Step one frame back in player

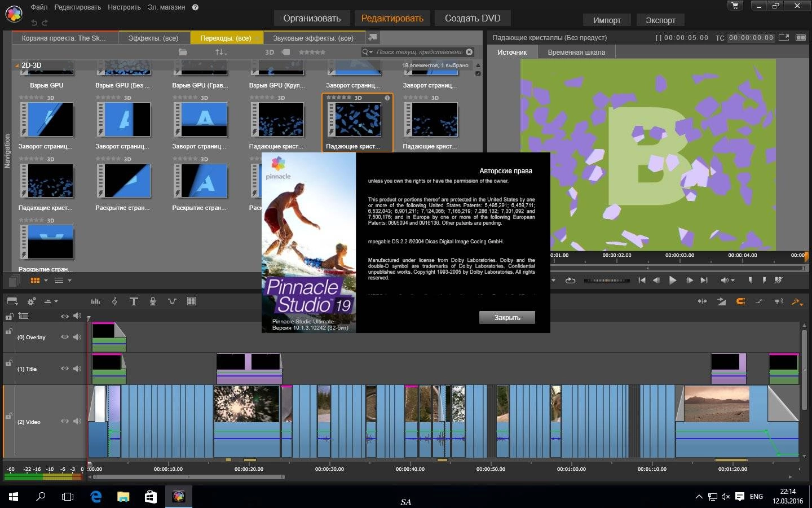point(656,280)
